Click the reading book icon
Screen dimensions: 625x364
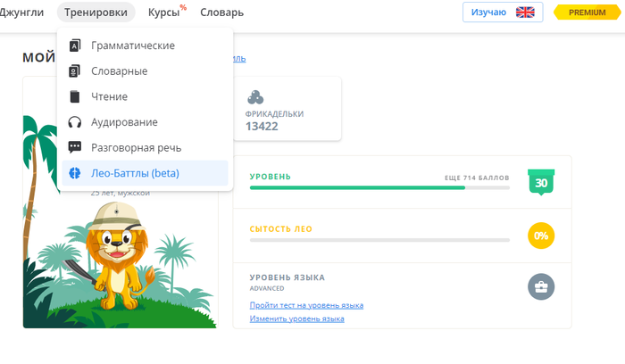tap(74, 96)
